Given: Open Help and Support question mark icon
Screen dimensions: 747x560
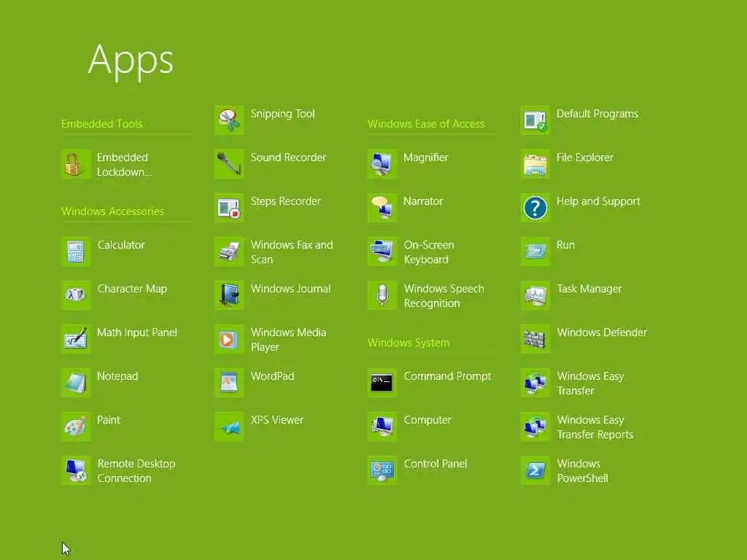Looking at the screenshot, I should [x=535, y=208].
